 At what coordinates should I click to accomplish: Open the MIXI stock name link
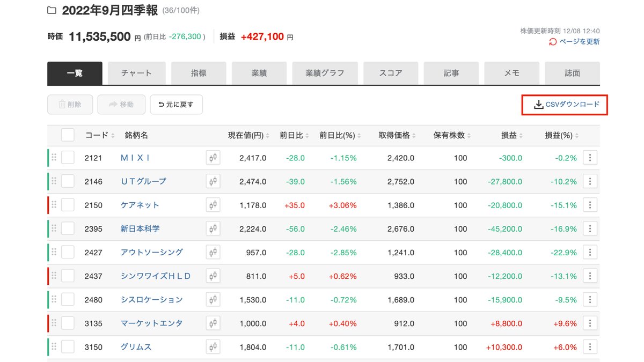pyautogui.click(x=136, y=158)
